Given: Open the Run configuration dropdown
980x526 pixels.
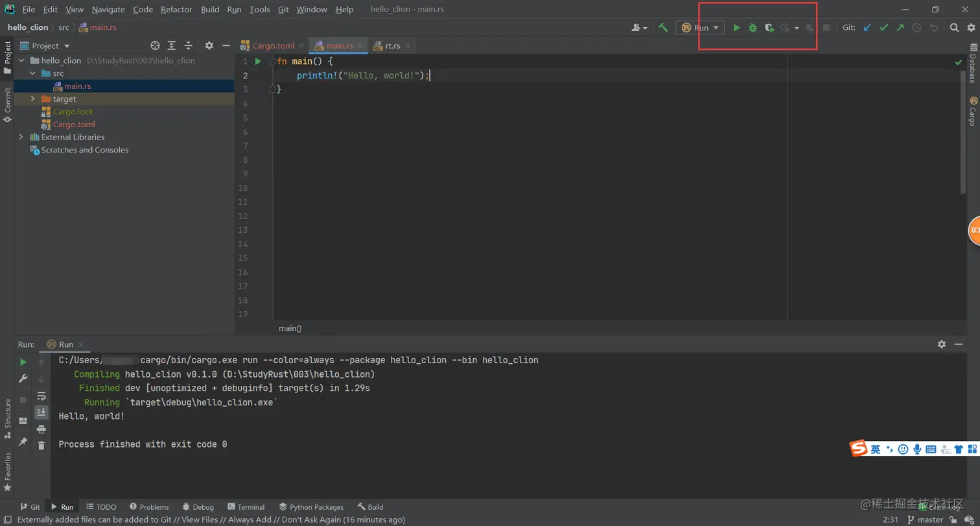Looking at the screenshot, I should click(700, 28).
